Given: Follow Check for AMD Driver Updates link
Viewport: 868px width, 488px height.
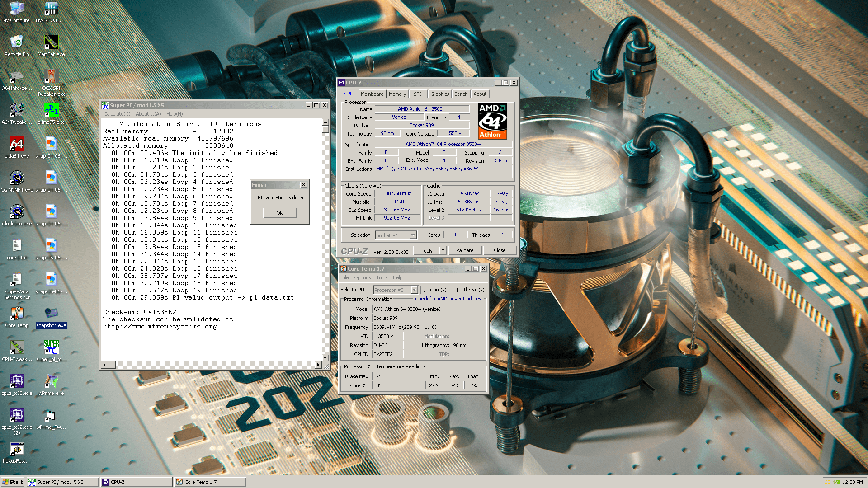Looking at the screenshot, I should click(448, 299).
